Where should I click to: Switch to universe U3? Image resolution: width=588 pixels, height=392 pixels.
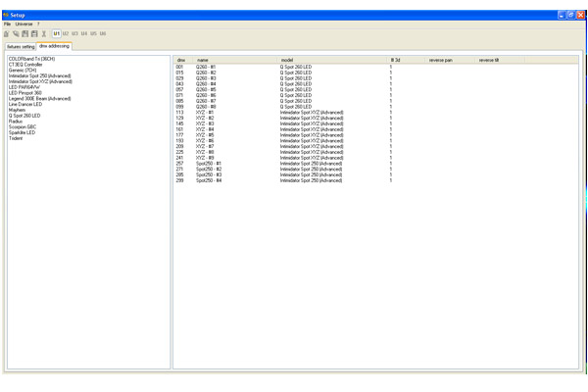click(x=75, y=33)
